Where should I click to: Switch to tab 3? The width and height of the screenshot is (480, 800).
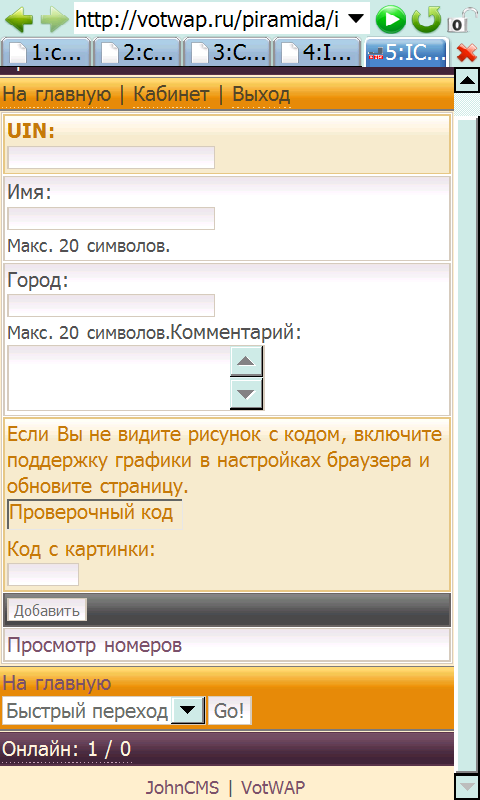click(228, 52)
